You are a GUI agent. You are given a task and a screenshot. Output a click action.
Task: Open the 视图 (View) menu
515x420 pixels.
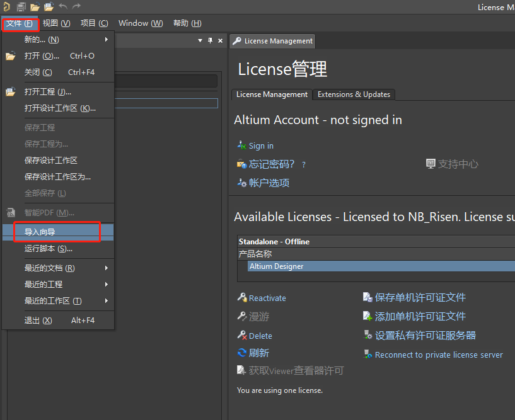(56, 23)
